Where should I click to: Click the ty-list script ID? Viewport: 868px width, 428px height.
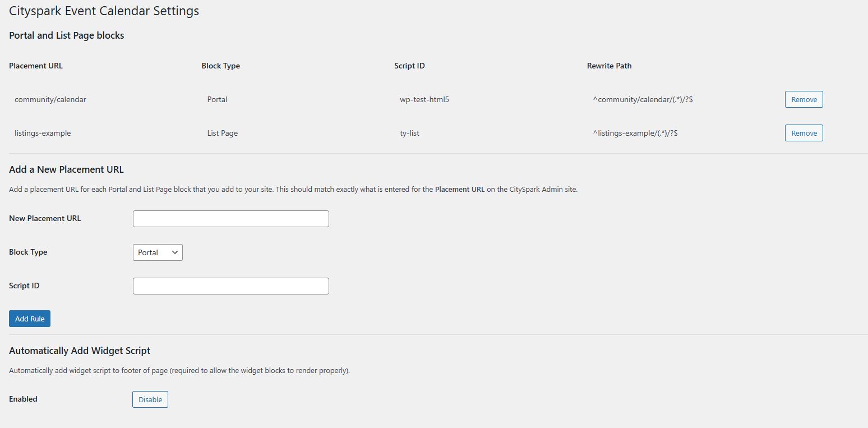410,133
